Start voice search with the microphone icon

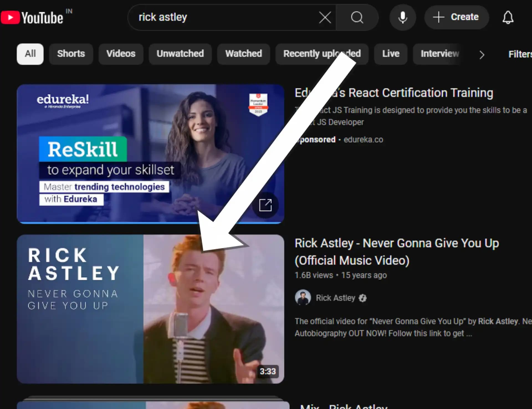pos(403,17)
